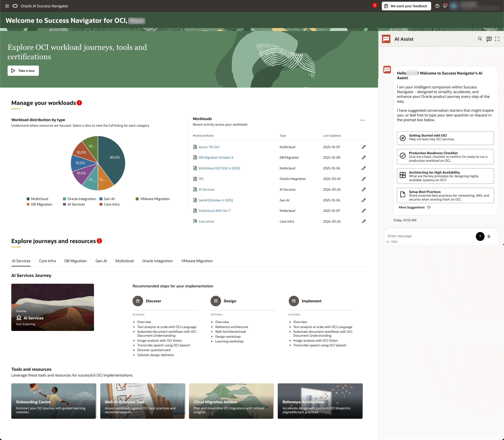Search within AI Assist chat
The width and height of the screenshot is (504, 440).
[x=480, y=39]
